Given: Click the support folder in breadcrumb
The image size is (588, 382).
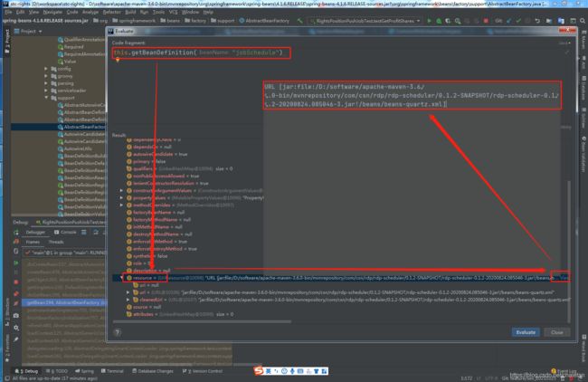Looking at the screenshot, I should 223,21.
